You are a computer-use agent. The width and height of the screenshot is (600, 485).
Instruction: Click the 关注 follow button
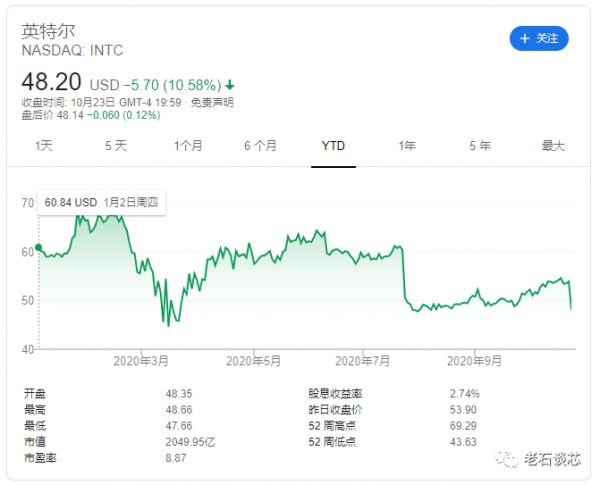(x=539, y=38)
